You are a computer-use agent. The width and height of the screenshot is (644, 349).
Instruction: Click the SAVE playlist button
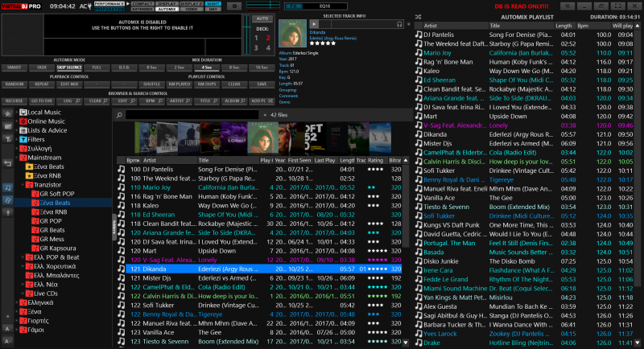[262, 84]
